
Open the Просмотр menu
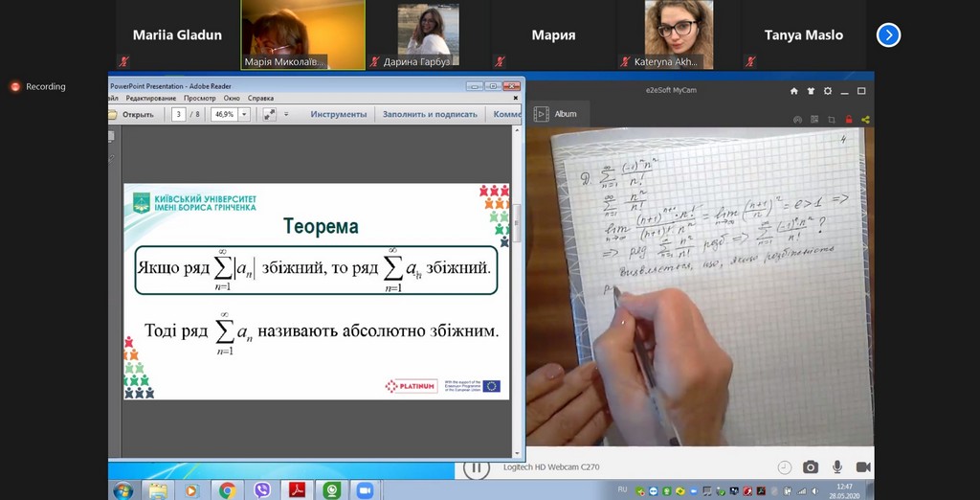(x=200, y=98)
